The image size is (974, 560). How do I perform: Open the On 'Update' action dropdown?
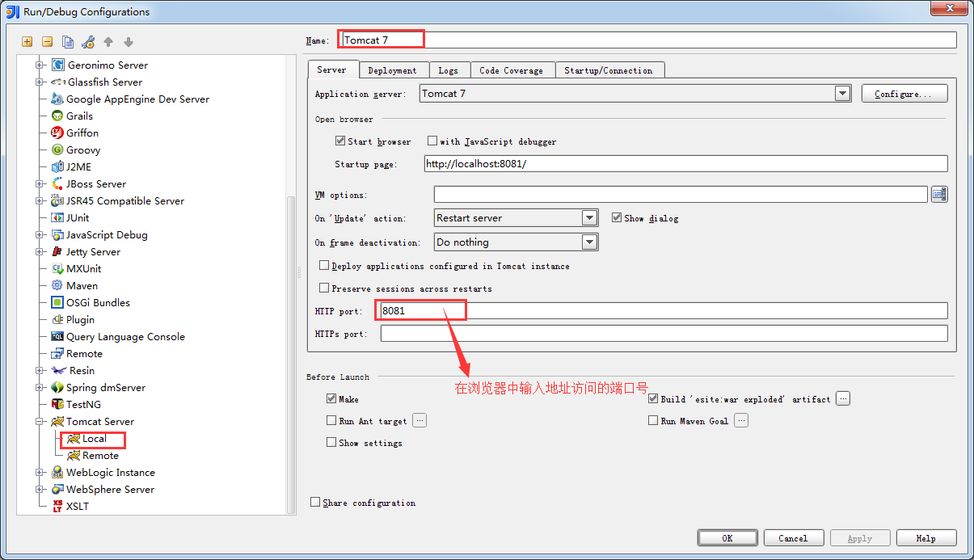[590, 217]
